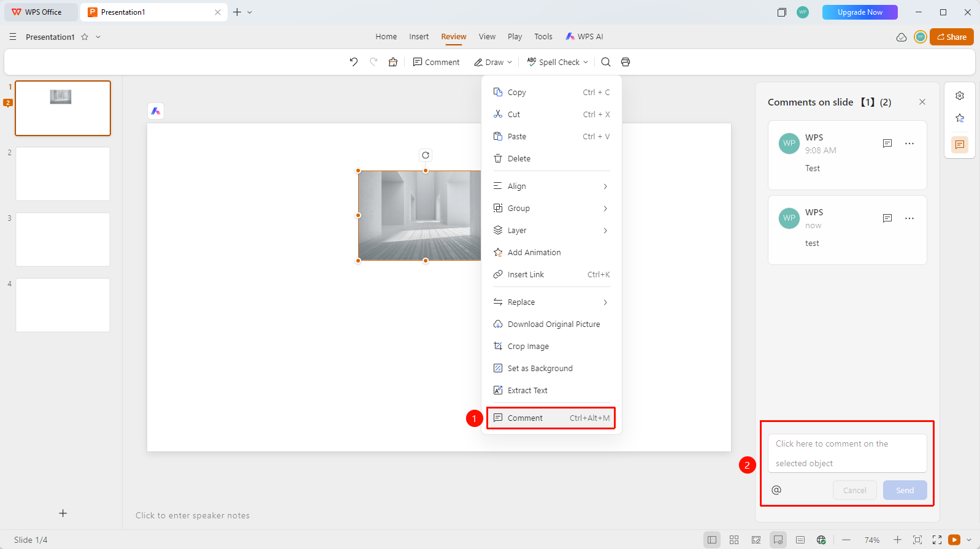980x549 pixels.
Task: Click the reply icon on the 'now' comment
Action: point(887,218)
